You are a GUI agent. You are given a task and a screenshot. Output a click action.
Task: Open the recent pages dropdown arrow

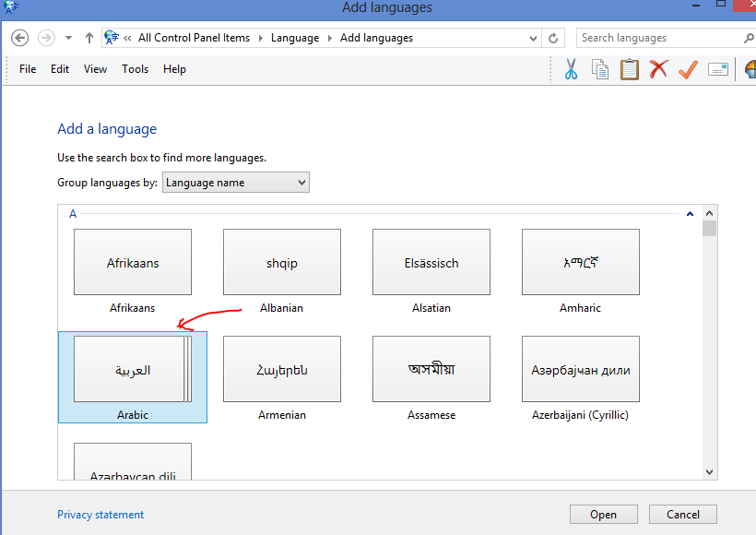[67, 37]
